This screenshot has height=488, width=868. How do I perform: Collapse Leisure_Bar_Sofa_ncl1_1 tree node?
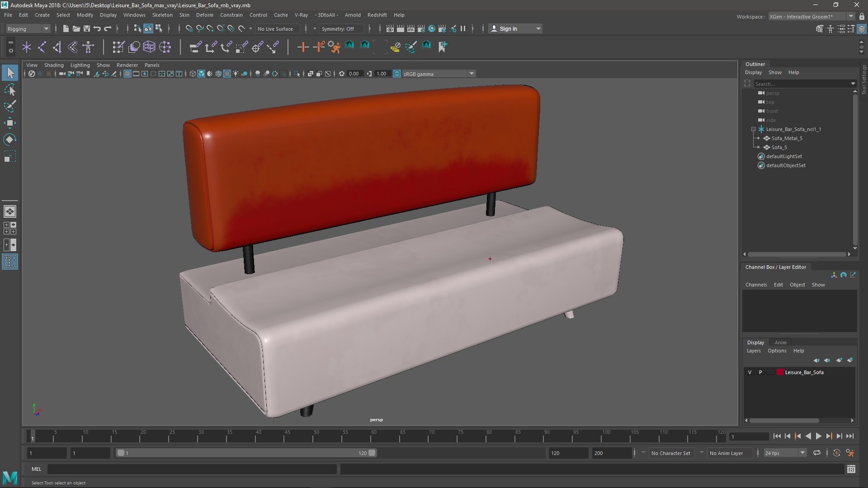(754, 129)
